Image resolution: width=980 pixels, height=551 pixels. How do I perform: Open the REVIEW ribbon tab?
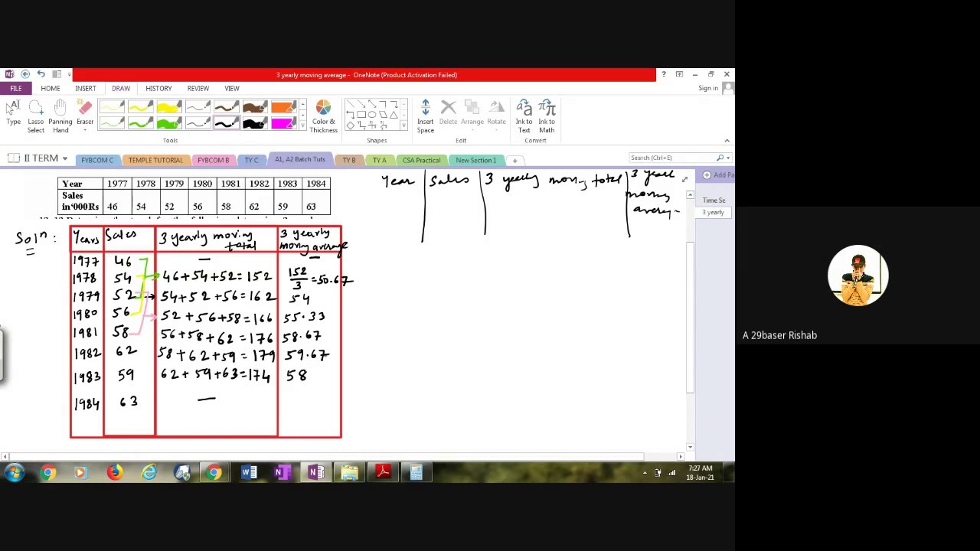198,88
